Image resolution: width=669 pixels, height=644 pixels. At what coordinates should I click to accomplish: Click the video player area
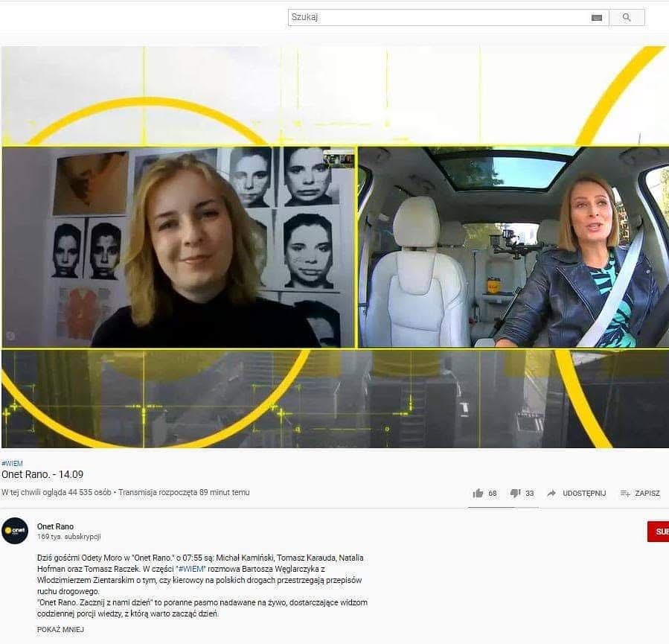pyautogui.click(x=336, y=247)
